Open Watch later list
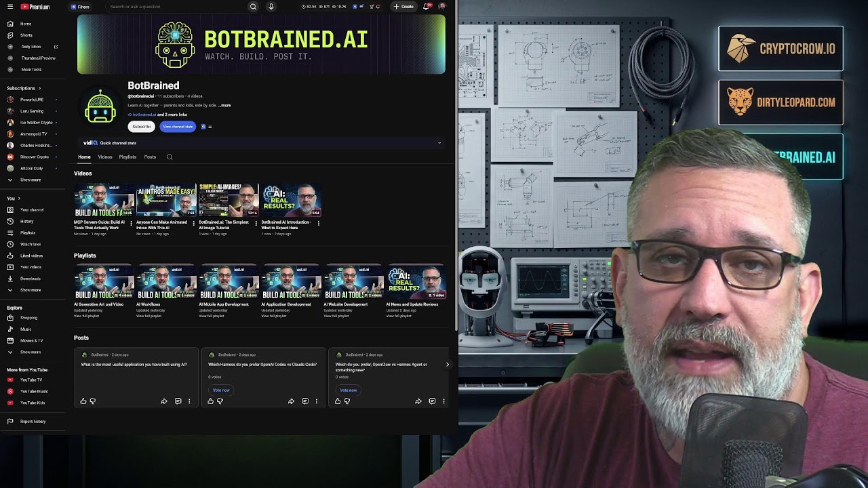Screen dimensions: 868x488 (x=31, y=244)
